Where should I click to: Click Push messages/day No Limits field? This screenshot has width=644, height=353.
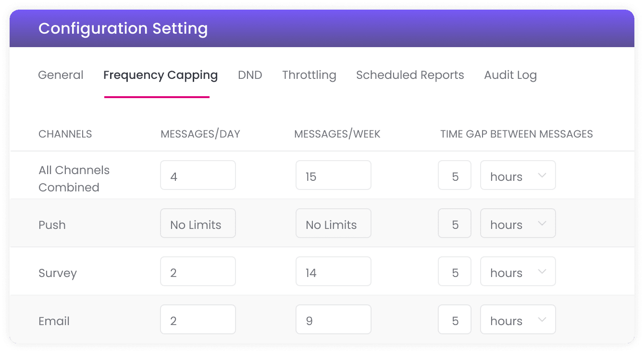pos(198,223)
